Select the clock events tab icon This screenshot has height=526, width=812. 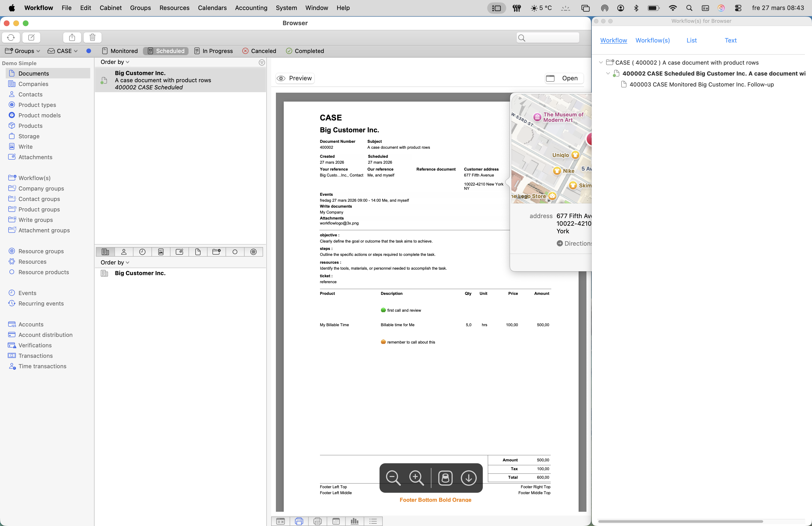coord(142,252)
